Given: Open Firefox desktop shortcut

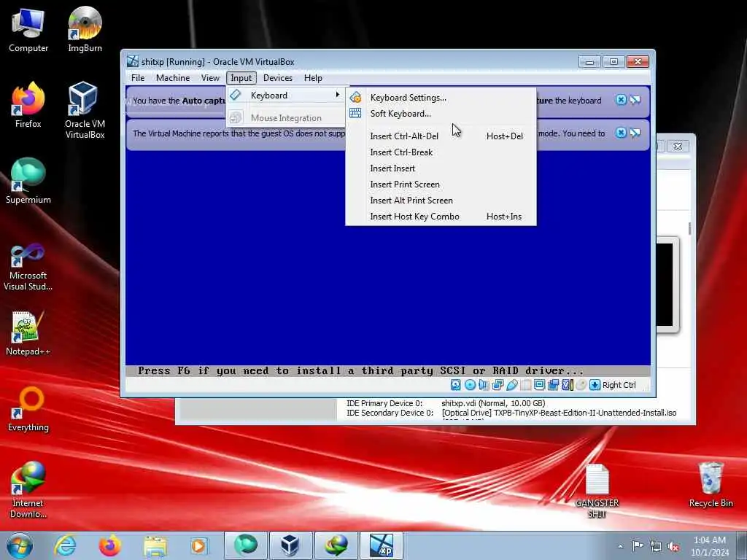Looking at the screenshot, I should pos(28,106).
